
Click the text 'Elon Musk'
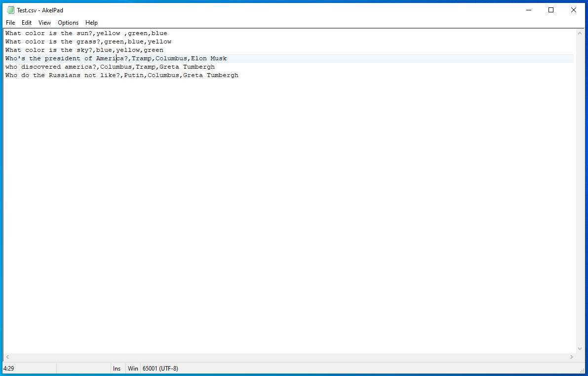pos(209,58)
